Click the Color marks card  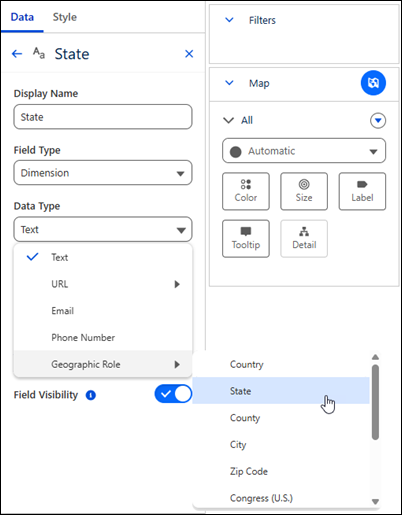coord(246,191)
